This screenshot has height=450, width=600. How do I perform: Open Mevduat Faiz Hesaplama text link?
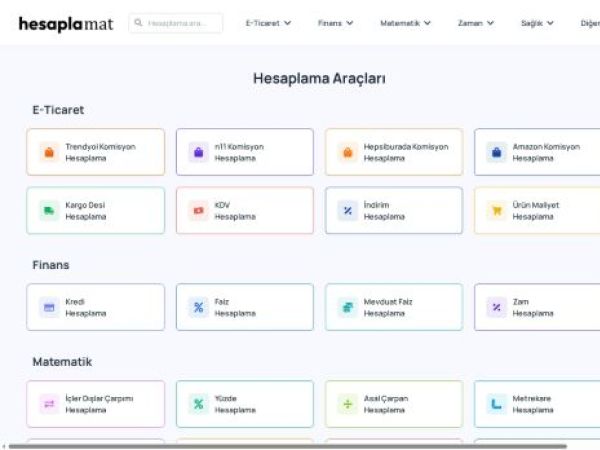[388, 307]
